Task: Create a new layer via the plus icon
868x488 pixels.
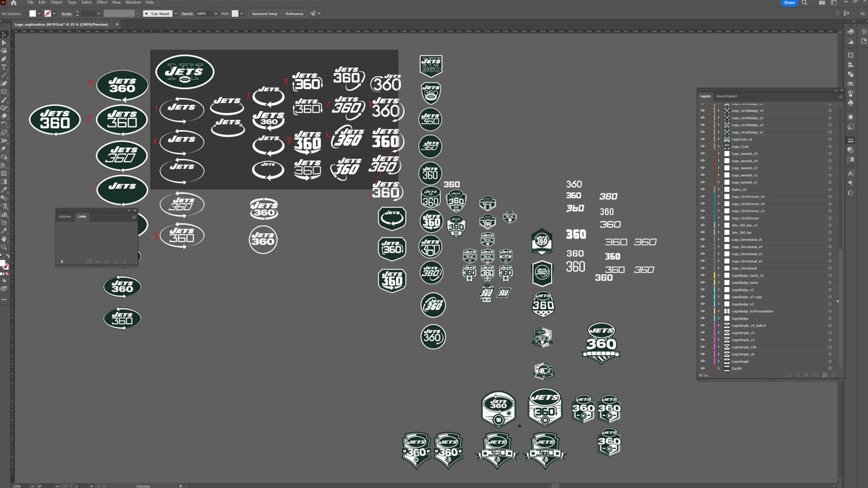Action: point(825,375)
